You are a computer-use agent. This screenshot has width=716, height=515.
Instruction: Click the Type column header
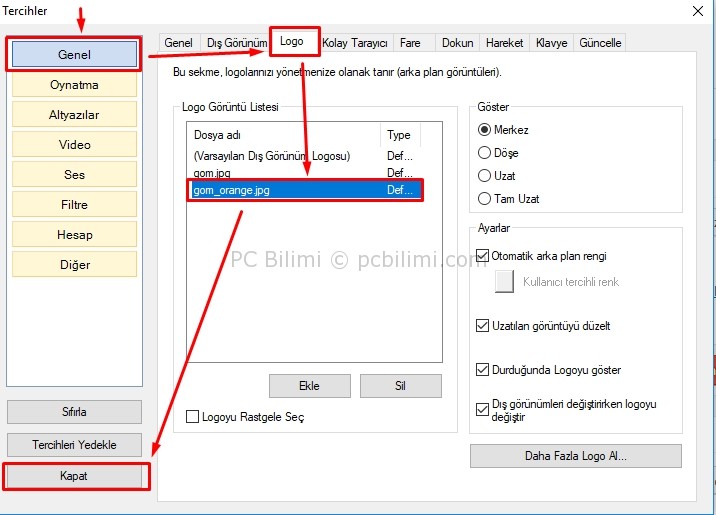pos(400,135)
